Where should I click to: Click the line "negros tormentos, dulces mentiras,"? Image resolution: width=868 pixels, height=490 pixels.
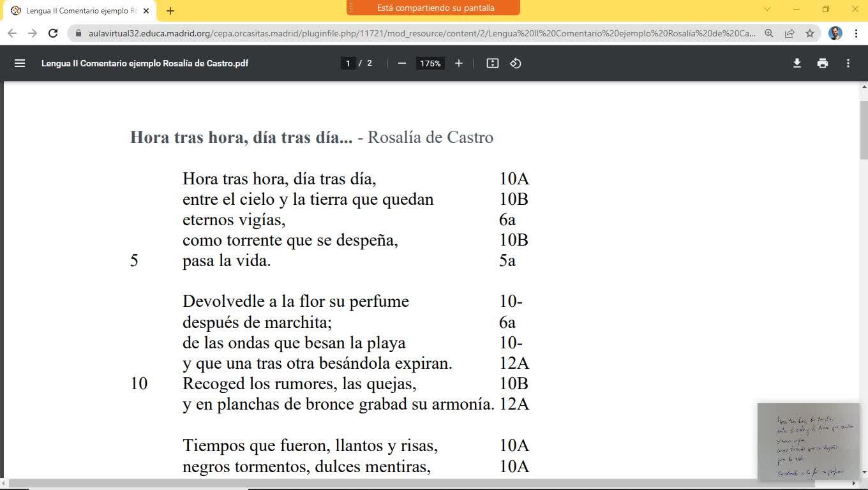tap(307, 466)
